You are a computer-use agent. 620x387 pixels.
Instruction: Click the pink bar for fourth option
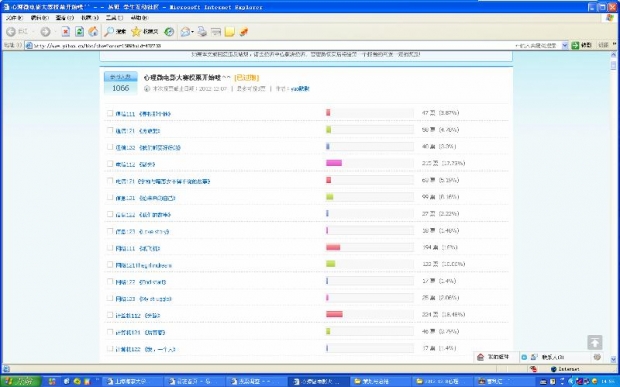point(334,163)
